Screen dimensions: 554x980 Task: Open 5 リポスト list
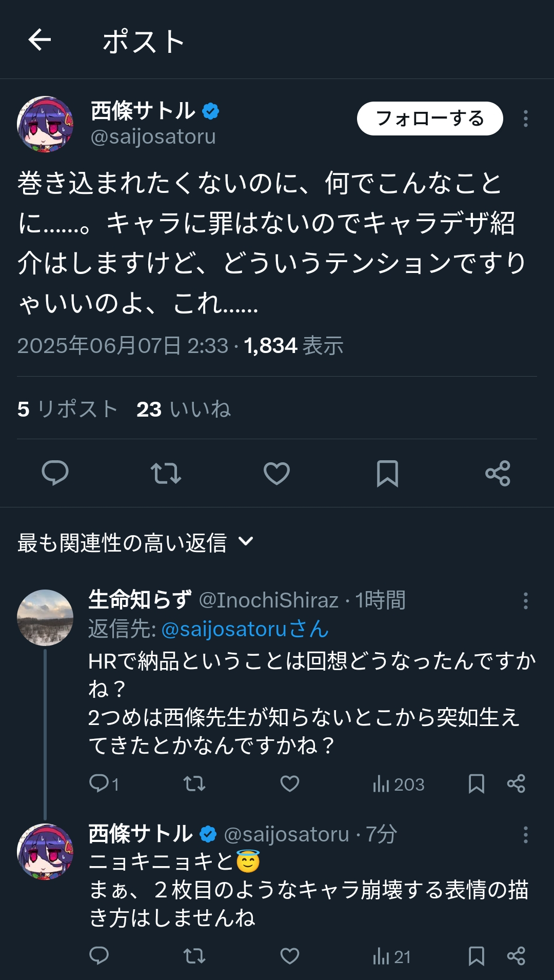tap(67, 409)
